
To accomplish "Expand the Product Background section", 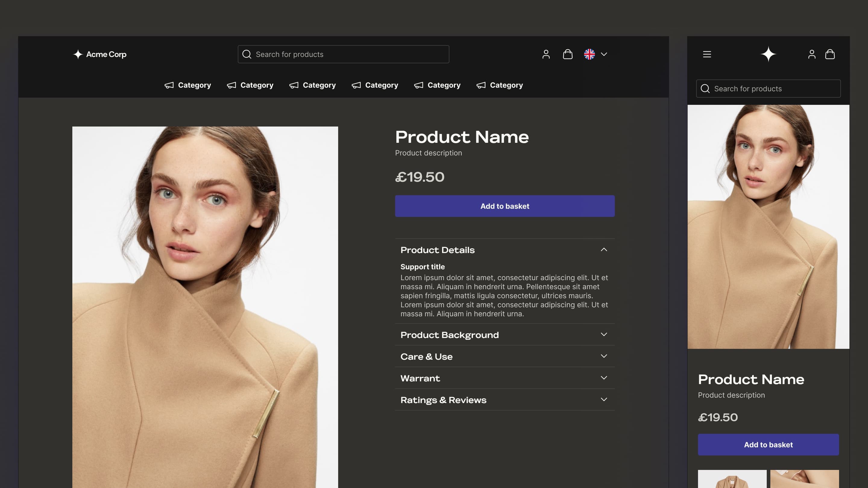I will 603,334.
